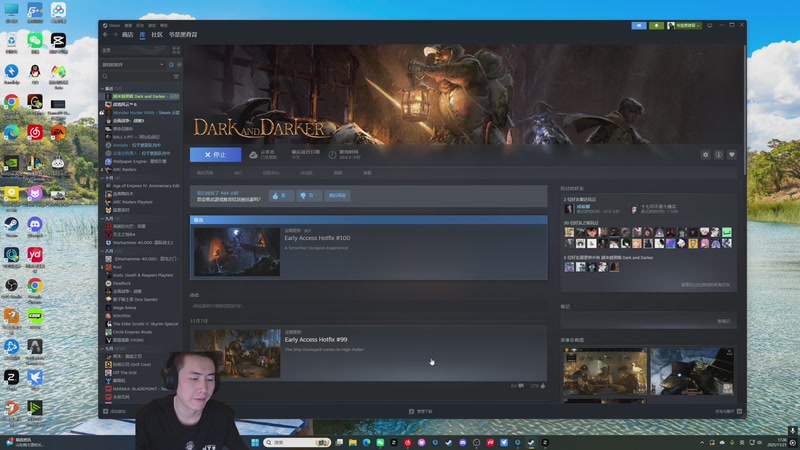This screenshot has height=450, width=800.
Task: Click the thumbs-up recommend button
Action: 281,195
